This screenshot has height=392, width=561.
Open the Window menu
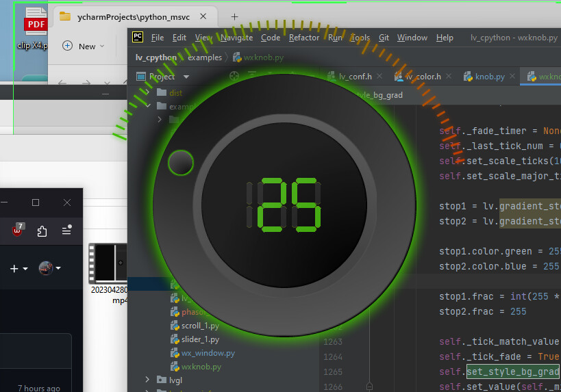point(412,38)
